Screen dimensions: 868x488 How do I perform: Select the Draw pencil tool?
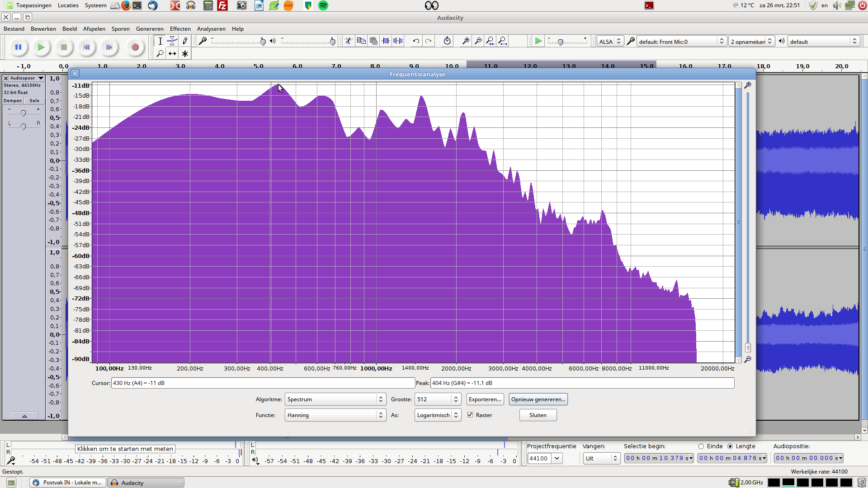point(185,41)
